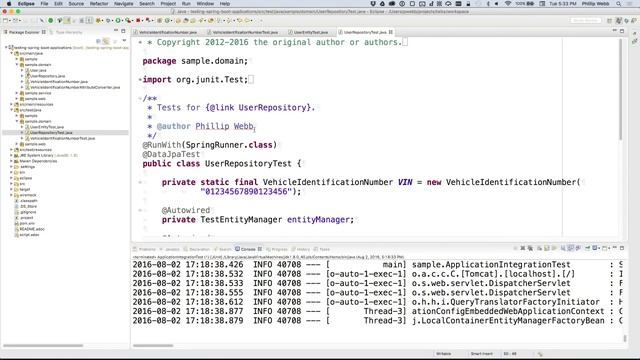Open the File menu
This screenshot has width=640, height=360.
pyautogui.click(x=44, y=4)
